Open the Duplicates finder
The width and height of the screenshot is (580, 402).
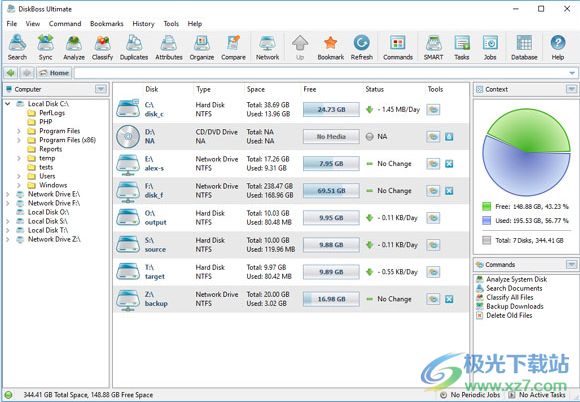point(134,47)
